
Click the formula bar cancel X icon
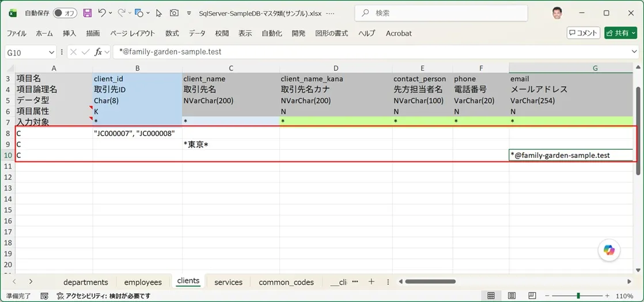74,52
